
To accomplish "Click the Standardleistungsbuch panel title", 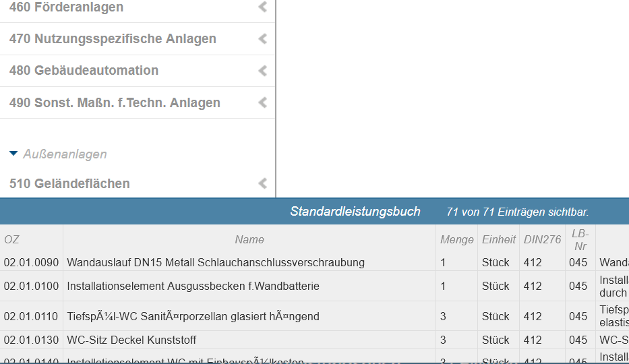I will click(355, 212).
